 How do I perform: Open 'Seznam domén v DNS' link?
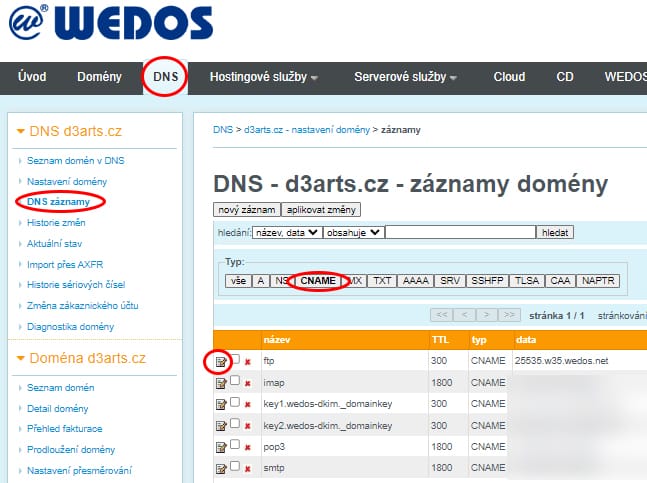click(76, 160)
